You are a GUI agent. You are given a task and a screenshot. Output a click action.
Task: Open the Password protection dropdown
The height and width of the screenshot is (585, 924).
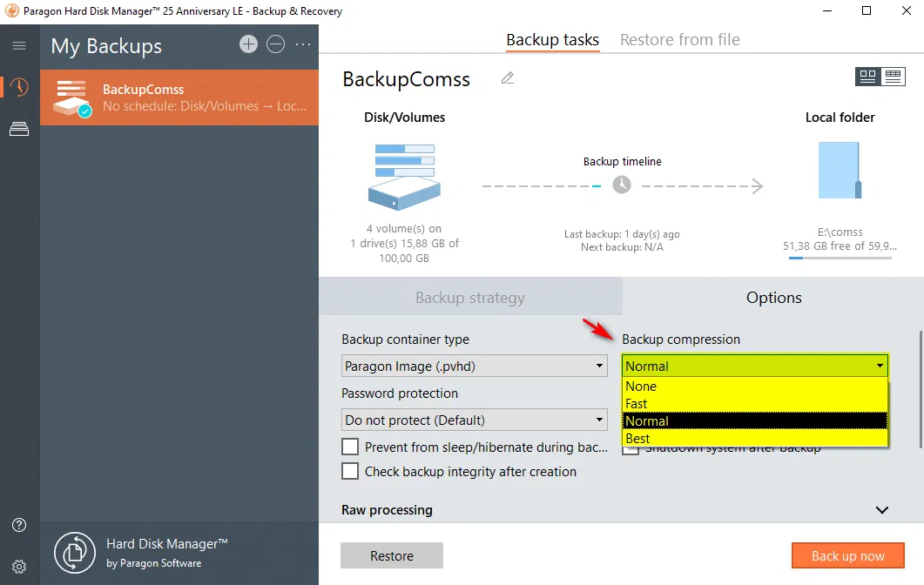click(474, 420)
